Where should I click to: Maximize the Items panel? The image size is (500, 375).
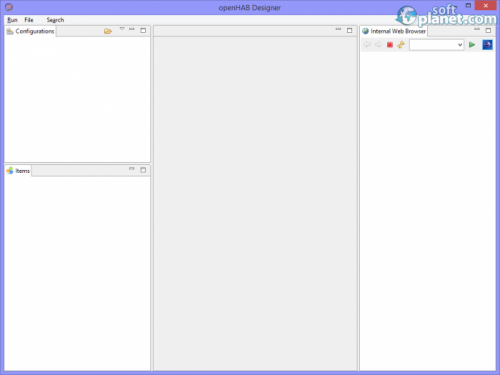[143, 170]
